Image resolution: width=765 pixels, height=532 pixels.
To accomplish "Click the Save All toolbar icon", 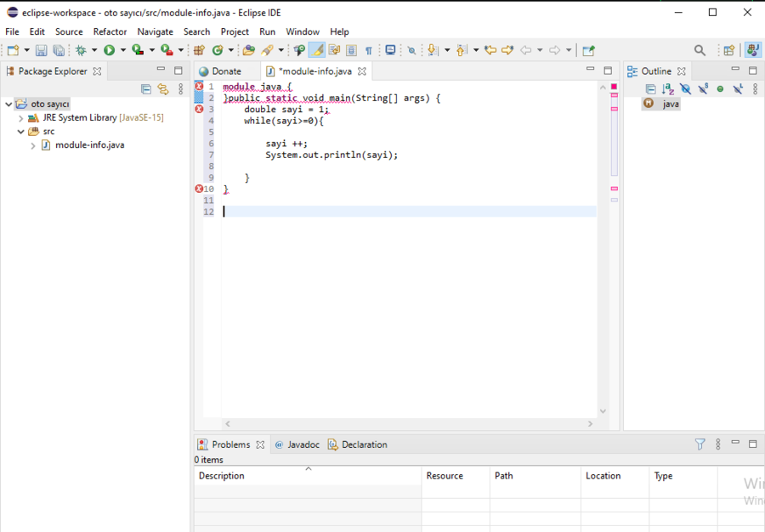I will pyautogui.click(x=59, y=50).
